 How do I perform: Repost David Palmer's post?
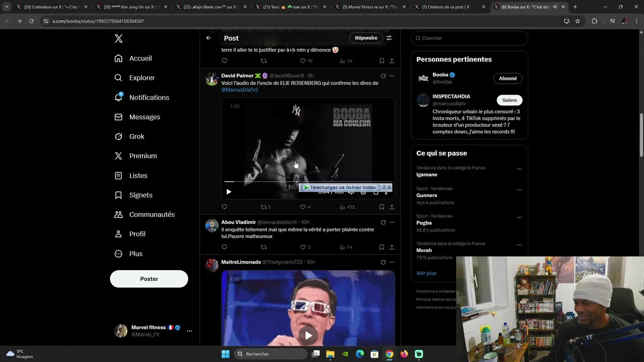(x=264, y=207)
